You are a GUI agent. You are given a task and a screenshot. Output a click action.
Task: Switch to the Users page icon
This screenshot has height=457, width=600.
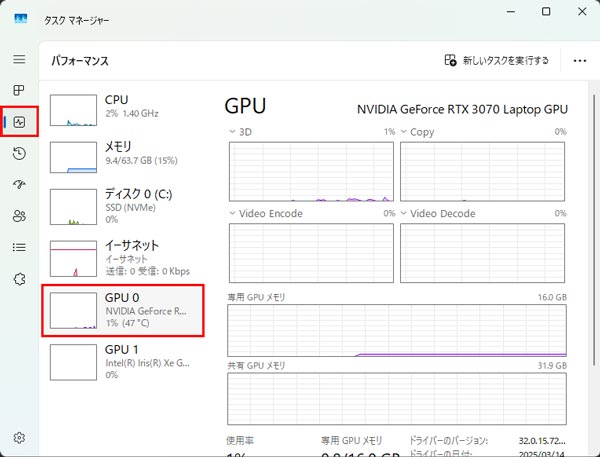click(x=19, y=215)
